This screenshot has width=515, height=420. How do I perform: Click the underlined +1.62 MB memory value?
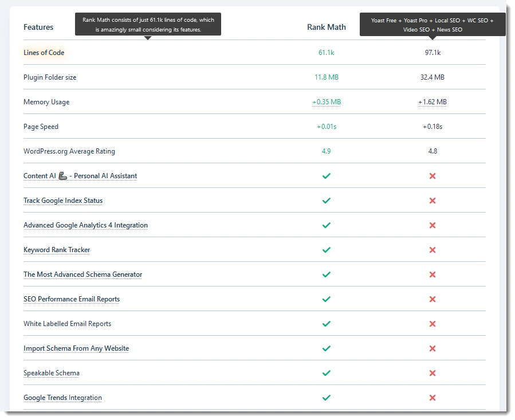point(433,102)
